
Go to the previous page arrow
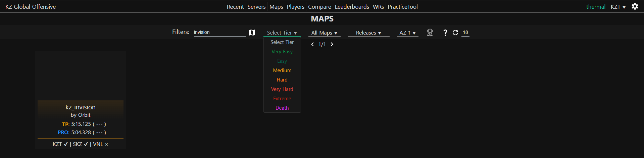point(312,44)
